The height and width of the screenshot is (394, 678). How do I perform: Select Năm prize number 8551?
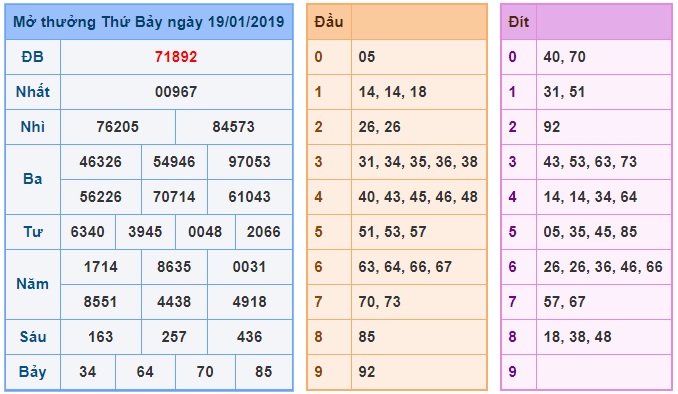pyautogui.click(x=101, y=302)
